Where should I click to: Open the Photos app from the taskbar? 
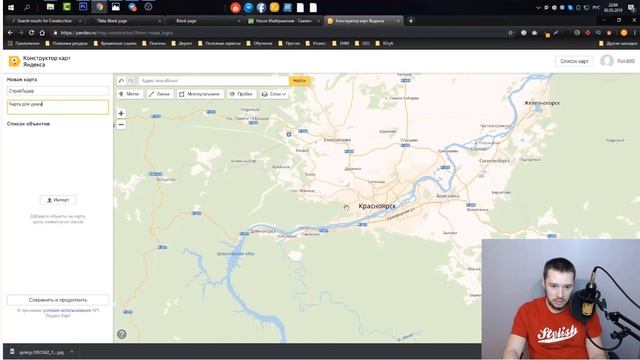click(116, 7)
